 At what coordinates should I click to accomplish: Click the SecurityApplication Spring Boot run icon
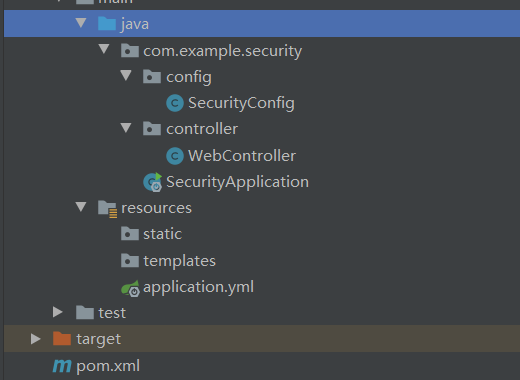pyautogui.click(x=153, y=182)
